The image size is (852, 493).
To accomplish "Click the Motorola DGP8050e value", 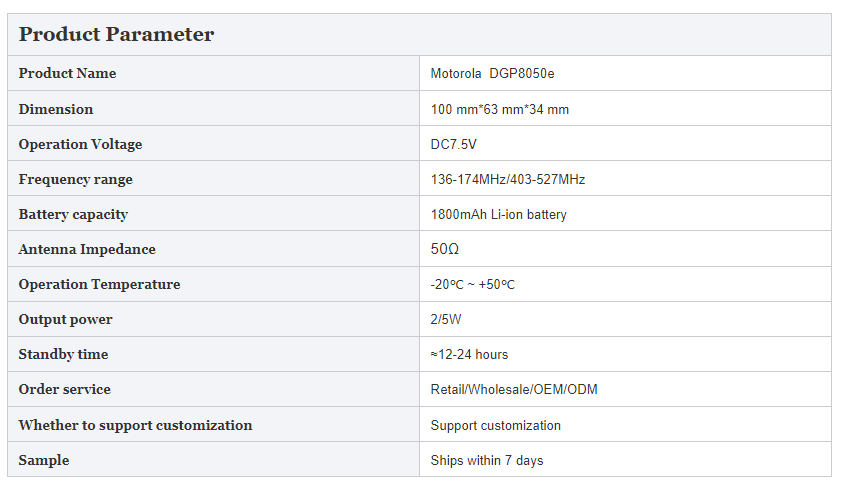I will click(x=492, y=73).
